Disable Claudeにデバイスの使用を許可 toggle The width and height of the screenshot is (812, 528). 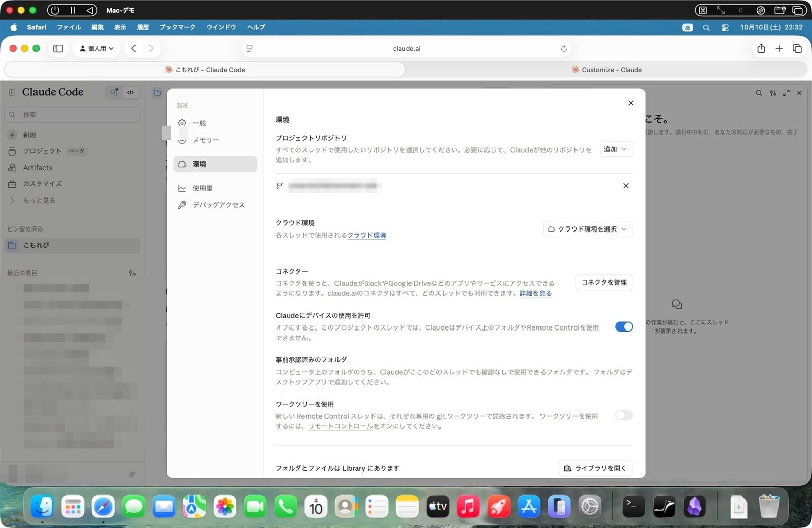(624, 327)
